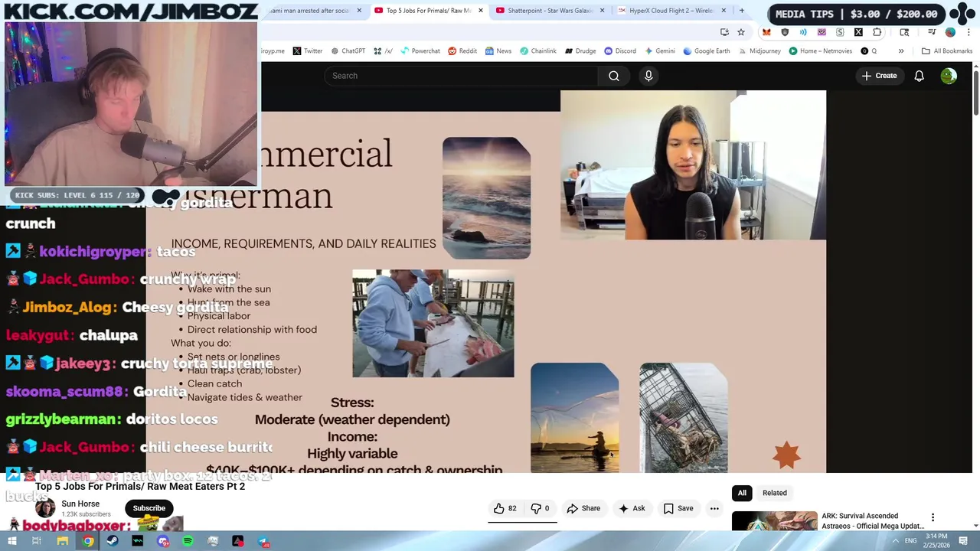980x551 pixels.
Task: Open Telegram from taskbar
Action: [263, 541]
